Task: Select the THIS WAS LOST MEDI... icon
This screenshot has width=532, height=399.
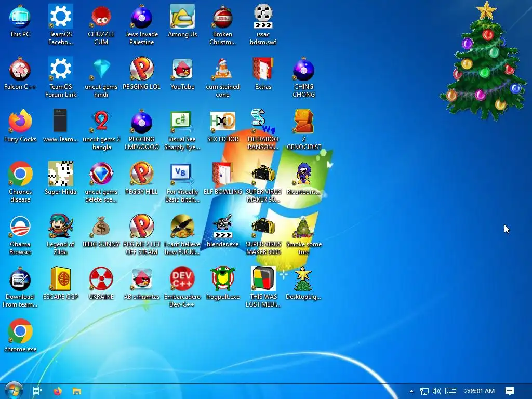Action: (263, 287)
